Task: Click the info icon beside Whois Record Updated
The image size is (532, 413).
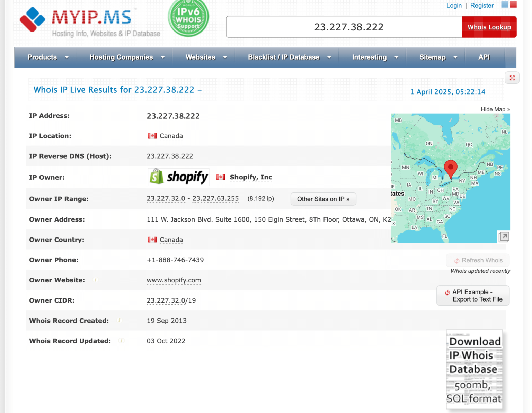Action: 122,341
